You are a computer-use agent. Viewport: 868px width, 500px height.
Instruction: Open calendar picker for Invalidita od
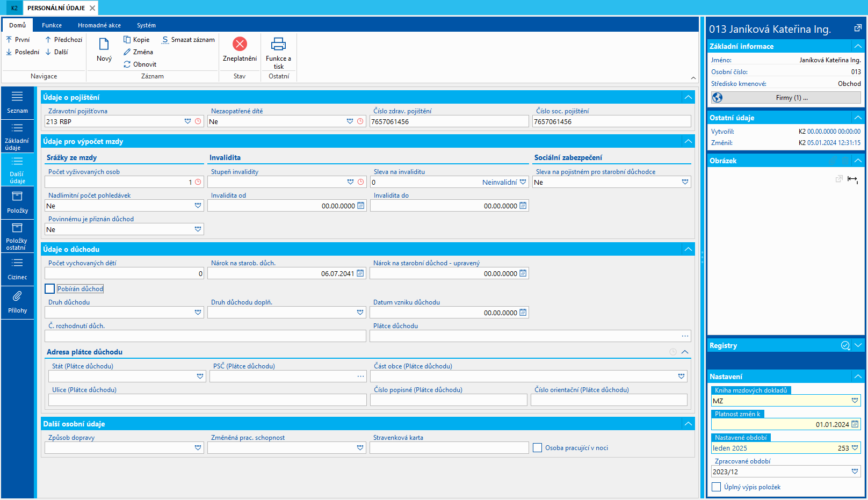tap(360, 206)
